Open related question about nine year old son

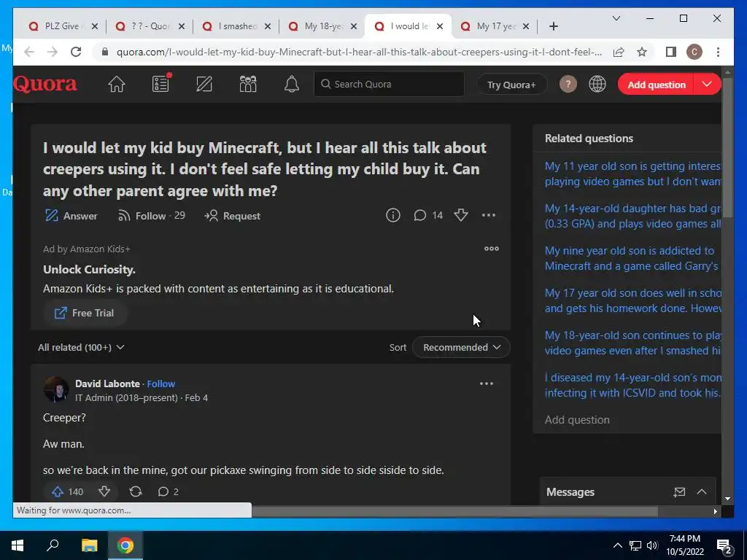[631, 258]
